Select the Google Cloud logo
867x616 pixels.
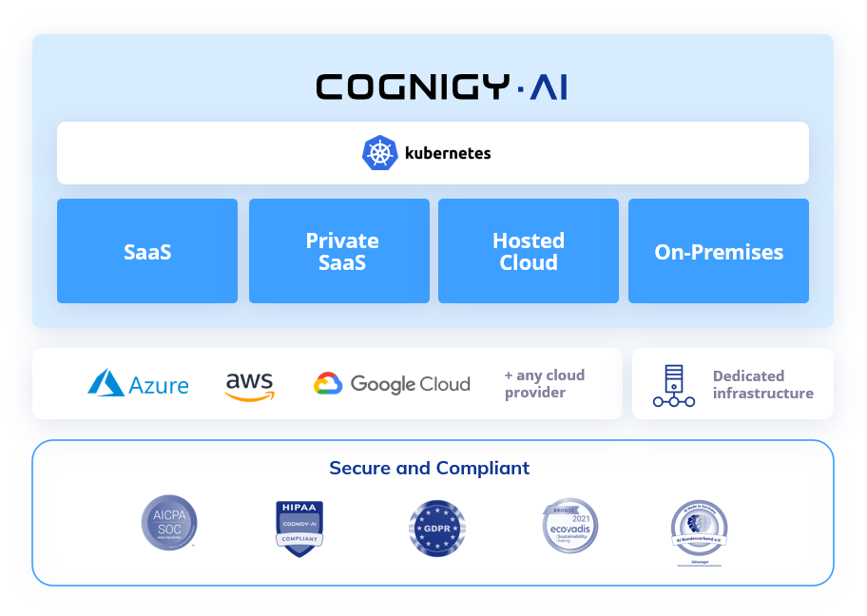tap(392, 384)
